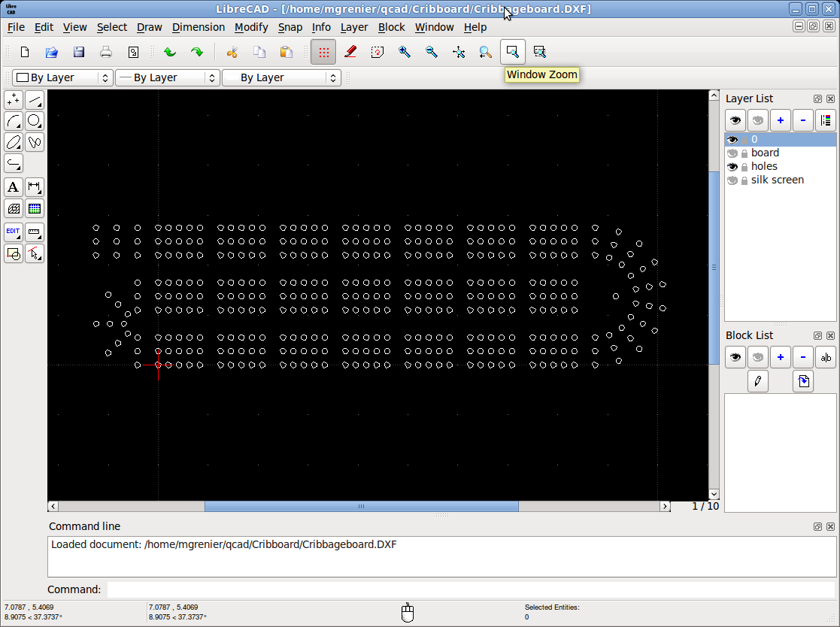Image resolution: width=840 pixels, height=627 pixels.
Task: Open the Snap menu
Action: [x=290, y=27]
